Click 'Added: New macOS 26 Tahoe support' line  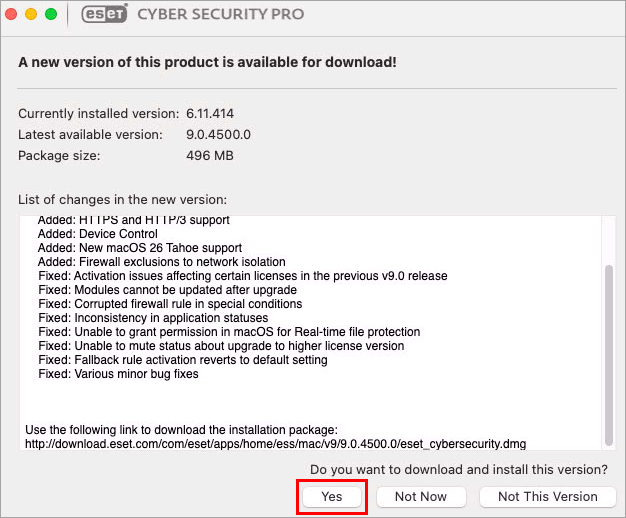pos(139,248)
